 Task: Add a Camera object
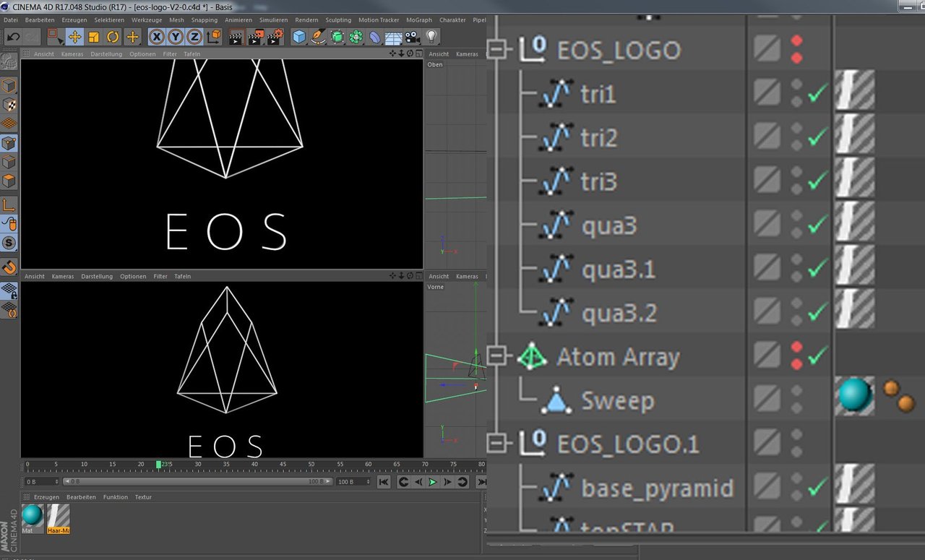tap(413, 36)
